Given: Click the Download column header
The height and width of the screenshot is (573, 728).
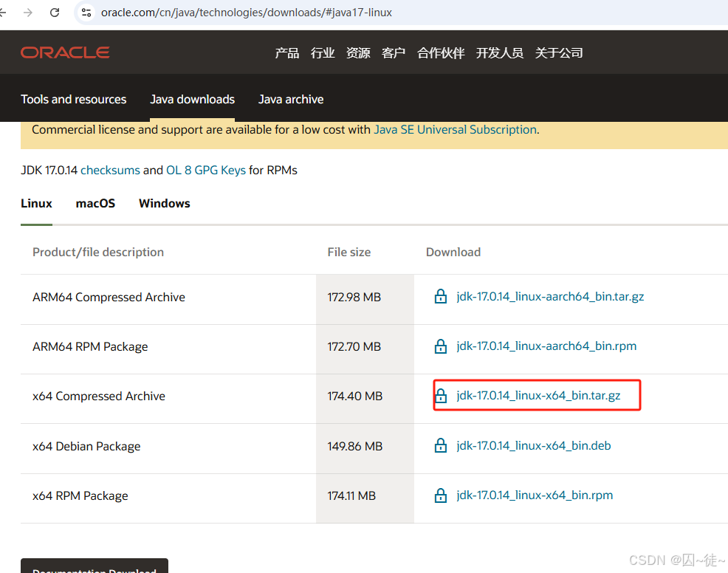Looking at the screenshot, I should 453,252.
